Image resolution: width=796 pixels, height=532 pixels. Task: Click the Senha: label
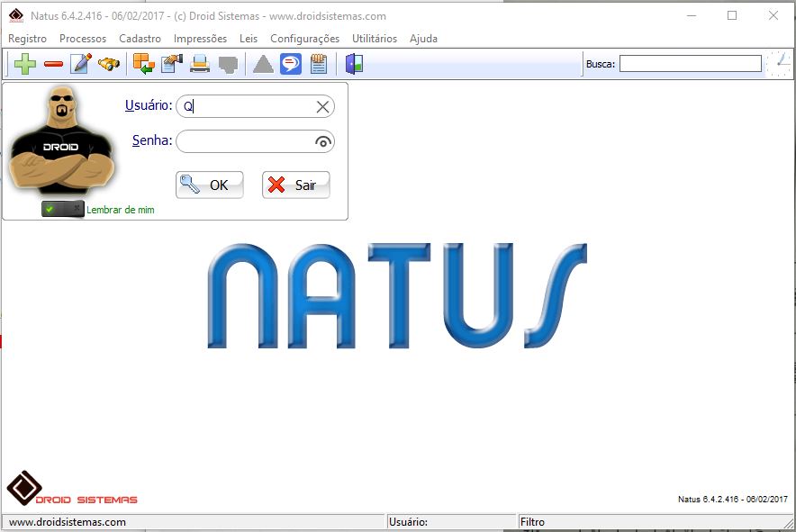point(152,140)
